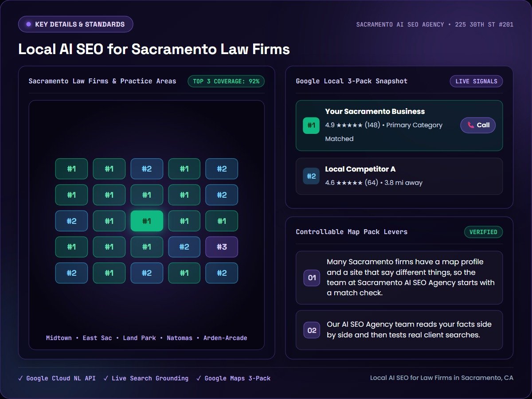Click the 02 step badge
The height and width of the screenshot is (399, 532).
(312, 330)
